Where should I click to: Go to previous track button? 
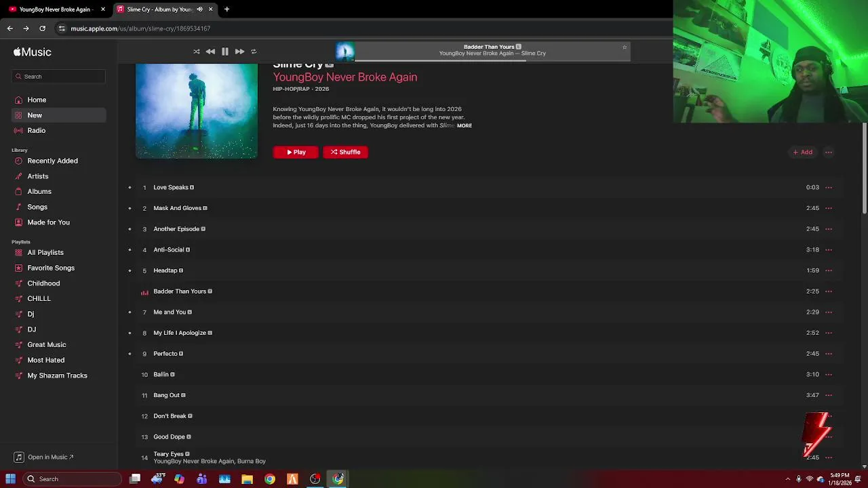coord(210,52)
